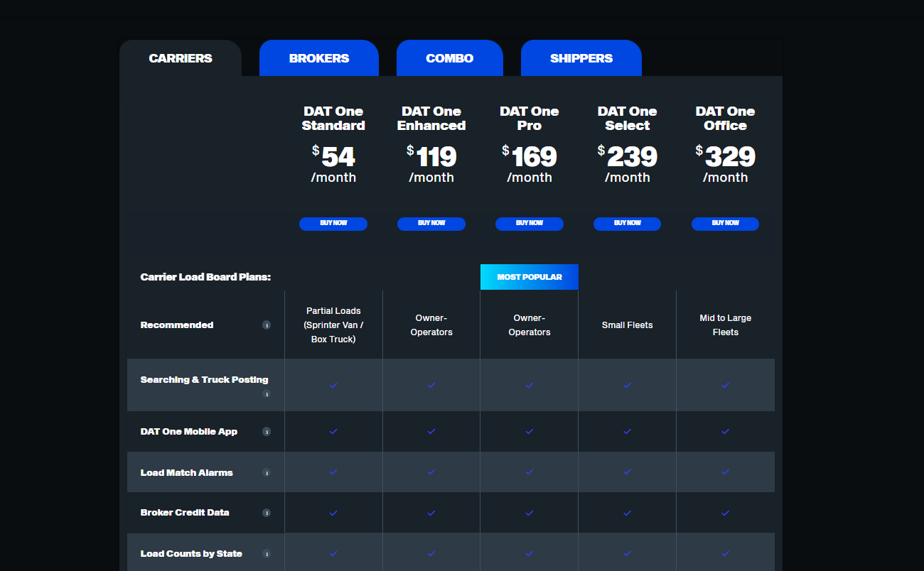Click the Mid to Large Fleets cell
The image size is (924, 571).
pyautogui.click(x=726, y=325)
